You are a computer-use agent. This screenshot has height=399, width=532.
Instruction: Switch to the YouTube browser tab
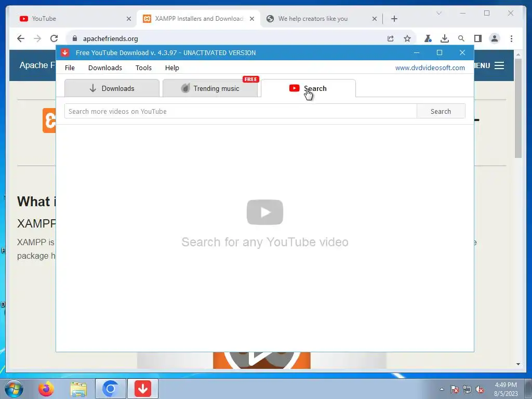click(74, 19)
